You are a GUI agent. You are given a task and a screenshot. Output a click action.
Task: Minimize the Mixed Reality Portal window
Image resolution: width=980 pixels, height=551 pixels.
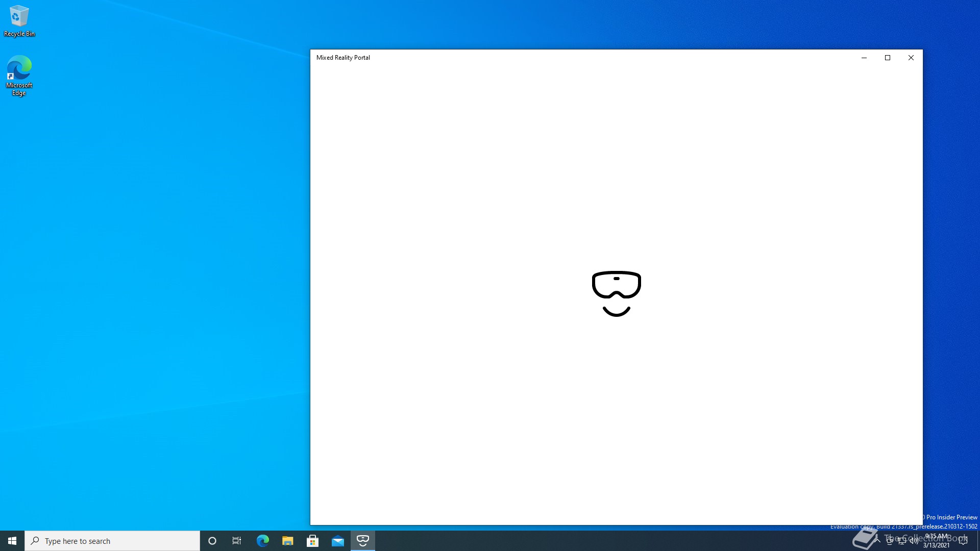(x=864, y=58)
